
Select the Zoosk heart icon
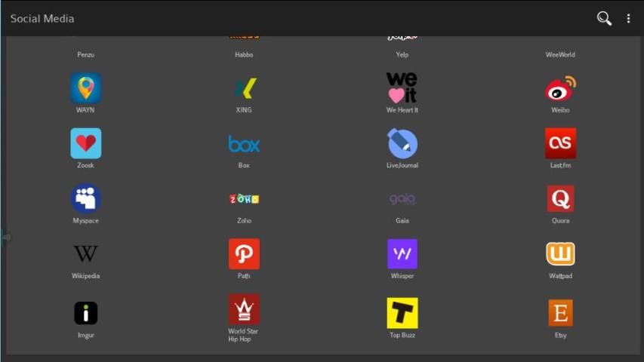85,143
